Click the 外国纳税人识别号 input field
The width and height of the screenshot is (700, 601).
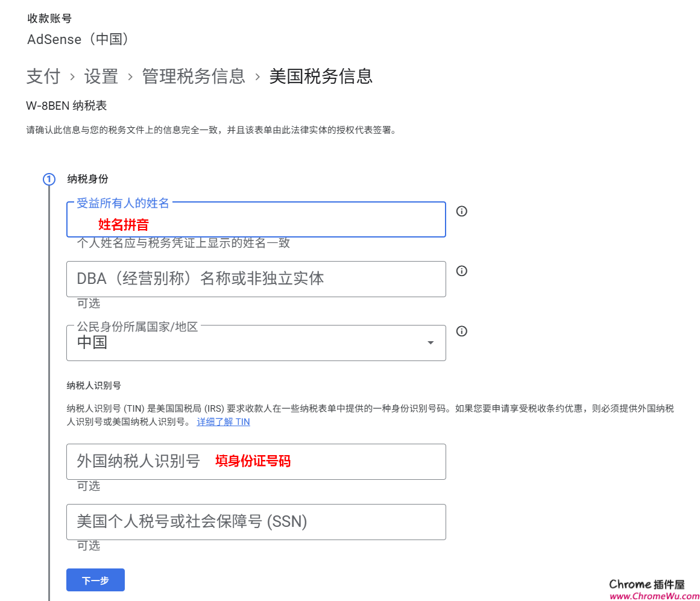[x=256, y=462]
